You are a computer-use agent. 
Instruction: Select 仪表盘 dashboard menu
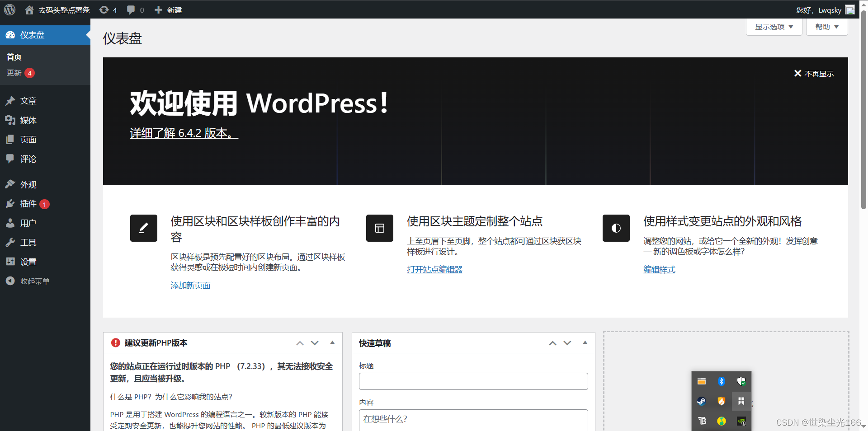click(45, 35)
